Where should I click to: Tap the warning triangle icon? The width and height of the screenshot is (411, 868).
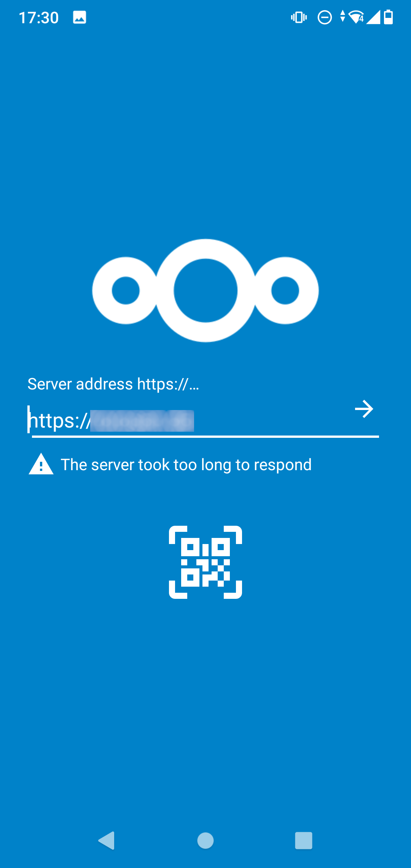(x=41, y=464)
